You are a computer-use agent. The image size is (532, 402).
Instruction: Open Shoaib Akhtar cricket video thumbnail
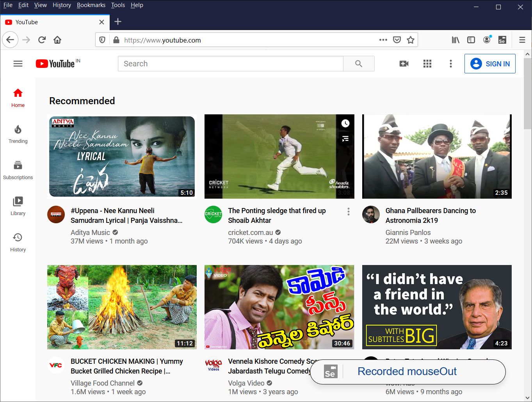279,157
